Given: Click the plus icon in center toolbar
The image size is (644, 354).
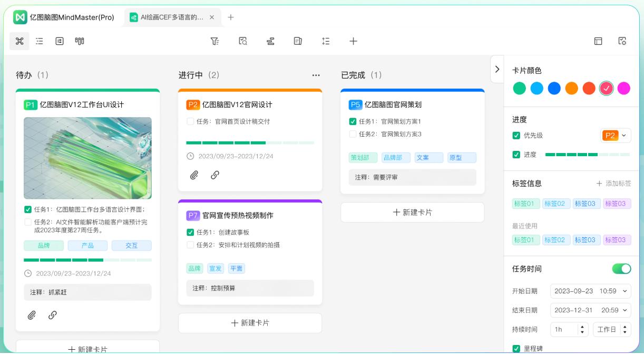Looking at the screenshot, I should click(354, 41).
